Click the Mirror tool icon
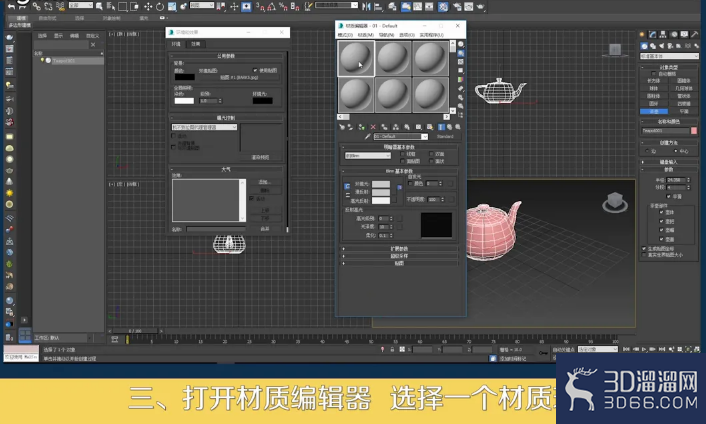Viewport: 706px width, 424px height. coord(367,6)
